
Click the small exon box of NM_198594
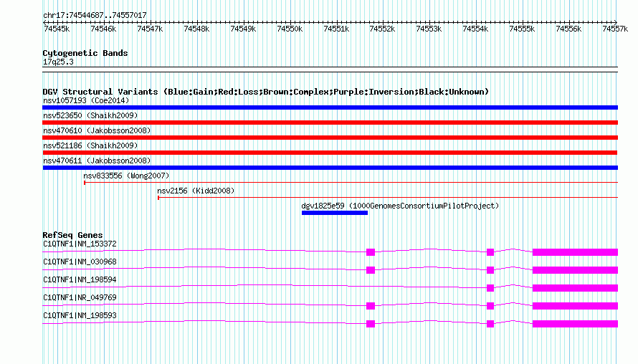(x=490, y=288)
